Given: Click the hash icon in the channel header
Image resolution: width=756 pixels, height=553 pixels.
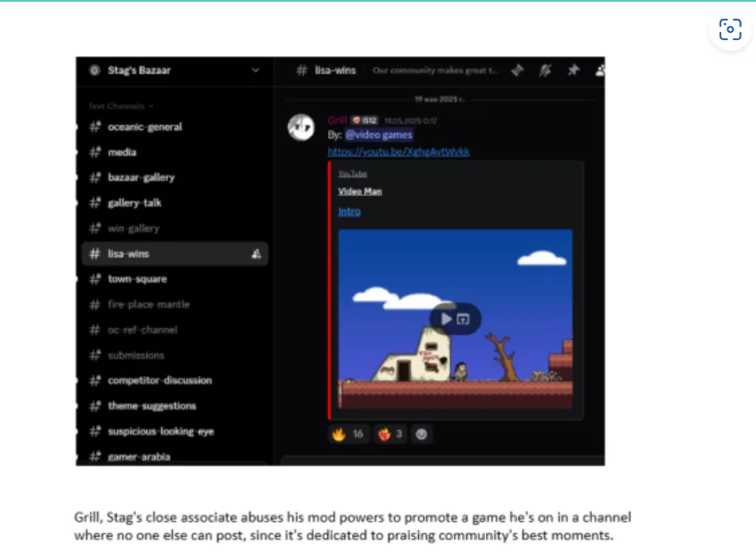Looking at the screenshot, I should [x=302, y=70].
